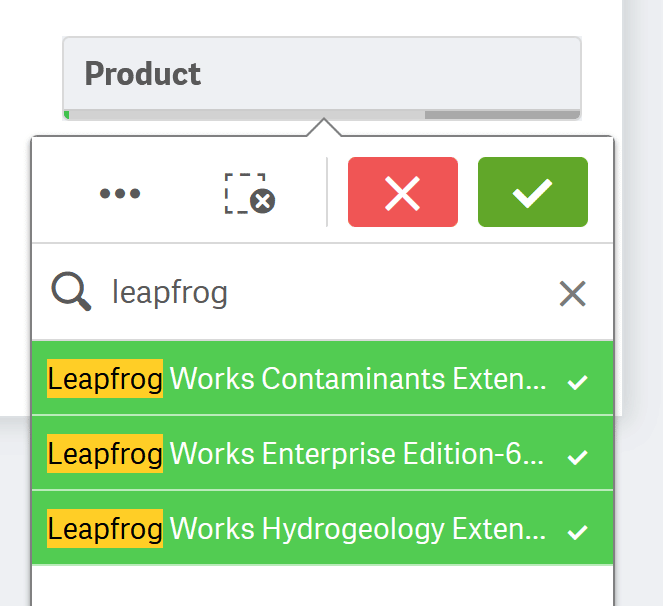Viewport: 663px width, 606px height.
Task: Deselect Leapfrog Works Enterprise Edition value
Action: pyautogui.click(x=323, y=453)
